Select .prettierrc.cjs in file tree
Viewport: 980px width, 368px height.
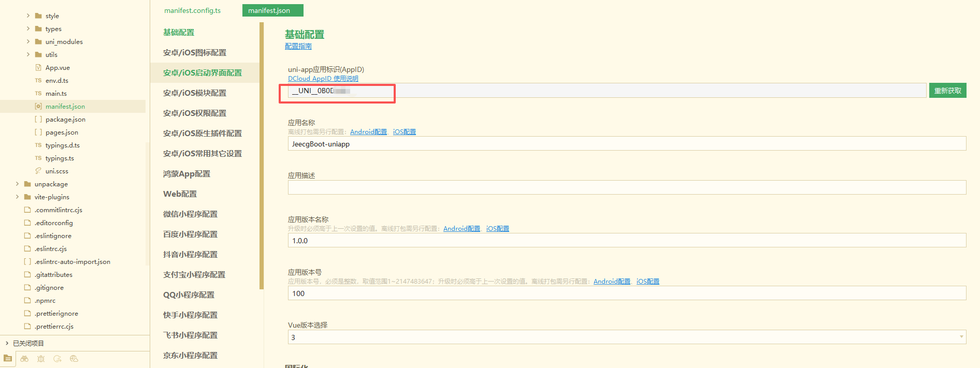[x=54, y=327]
